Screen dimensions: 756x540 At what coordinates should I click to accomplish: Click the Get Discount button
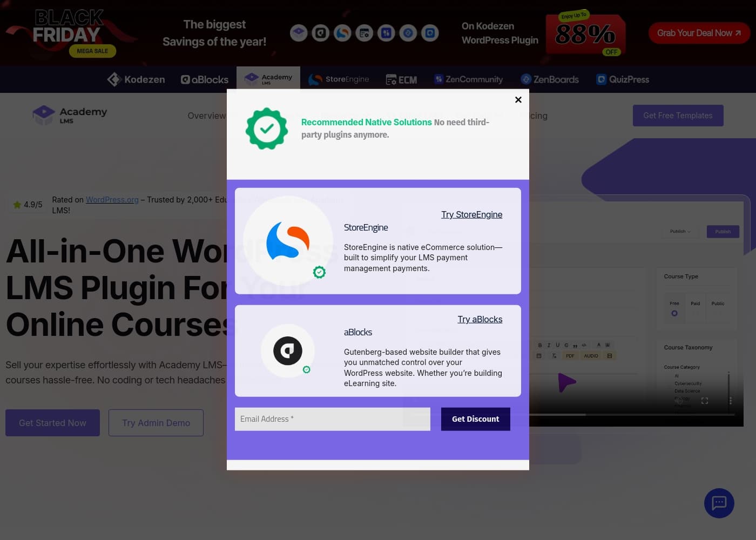tap(476, 419)
